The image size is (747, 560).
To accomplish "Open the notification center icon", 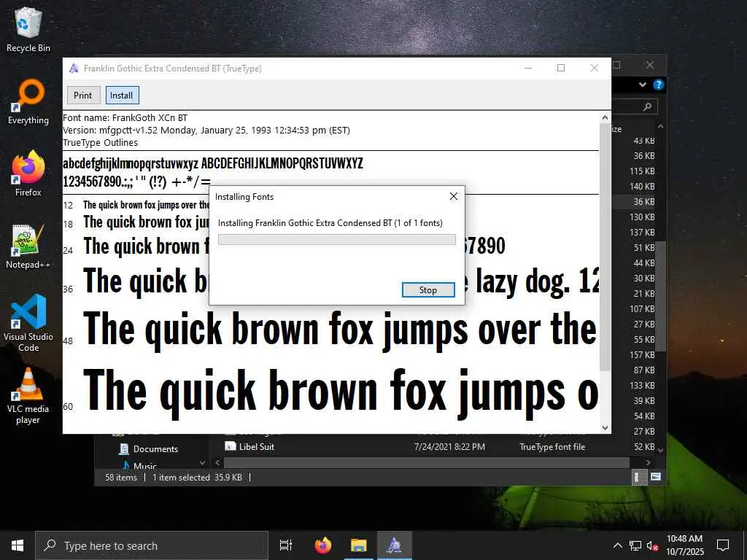I will coord(723,545).
